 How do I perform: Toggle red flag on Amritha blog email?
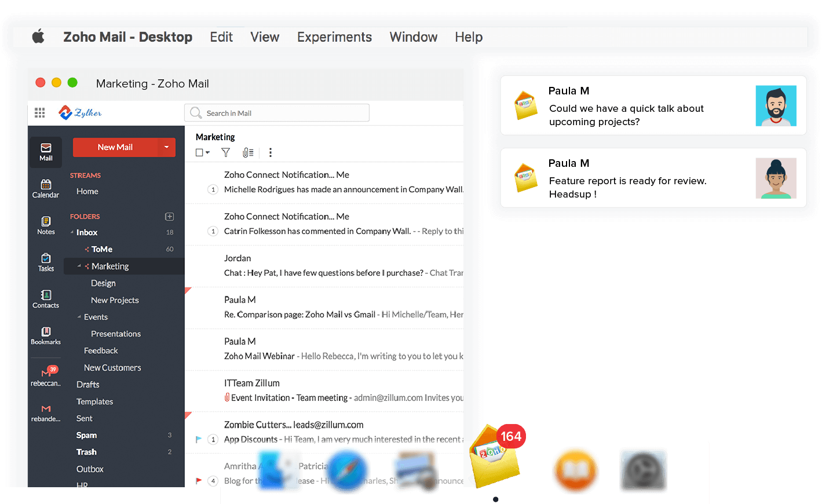199,481
